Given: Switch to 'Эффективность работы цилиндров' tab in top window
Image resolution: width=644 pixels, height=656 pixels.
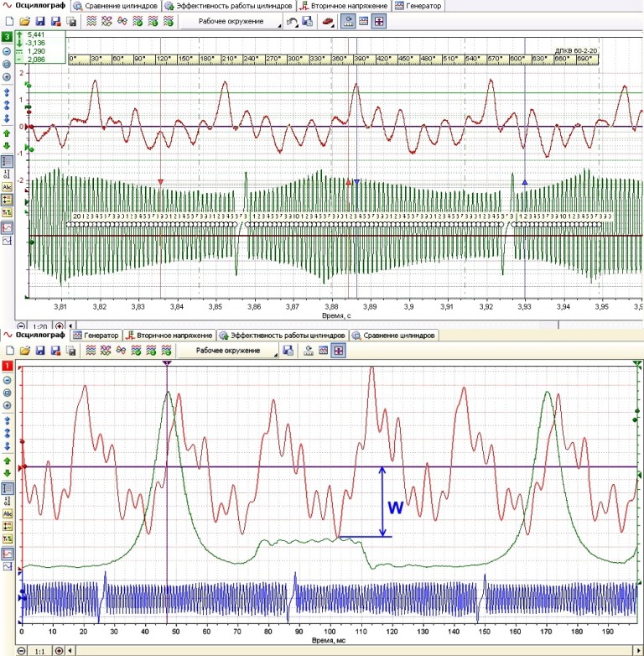Looking at the screenshot, I should (x=229, y=6).
